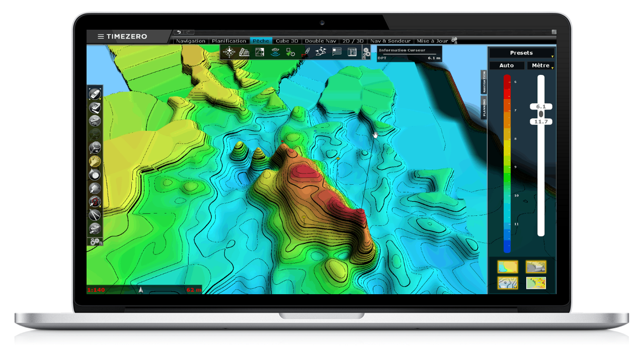Open the Nav & Sondeur tab
The width and height of the screenshot is (644, 347).
pos(390,41)
